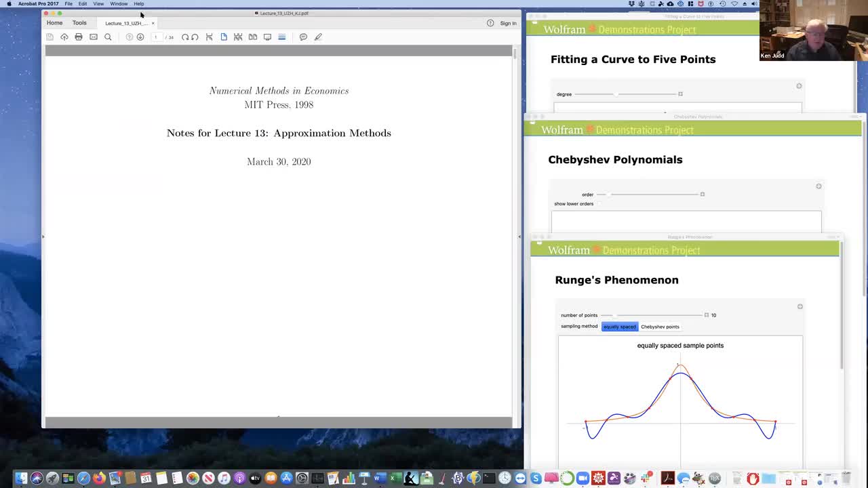
Task: Open the Acrobat Pro 2017 application menu
Action: click(x=39, y=4)
